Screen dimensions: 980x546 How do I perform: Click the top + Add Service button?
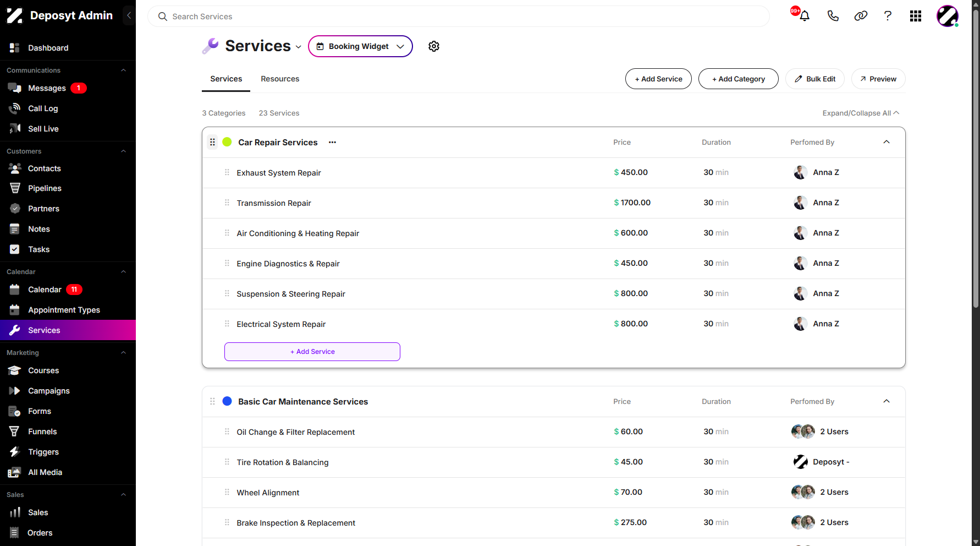coord(658,79)
